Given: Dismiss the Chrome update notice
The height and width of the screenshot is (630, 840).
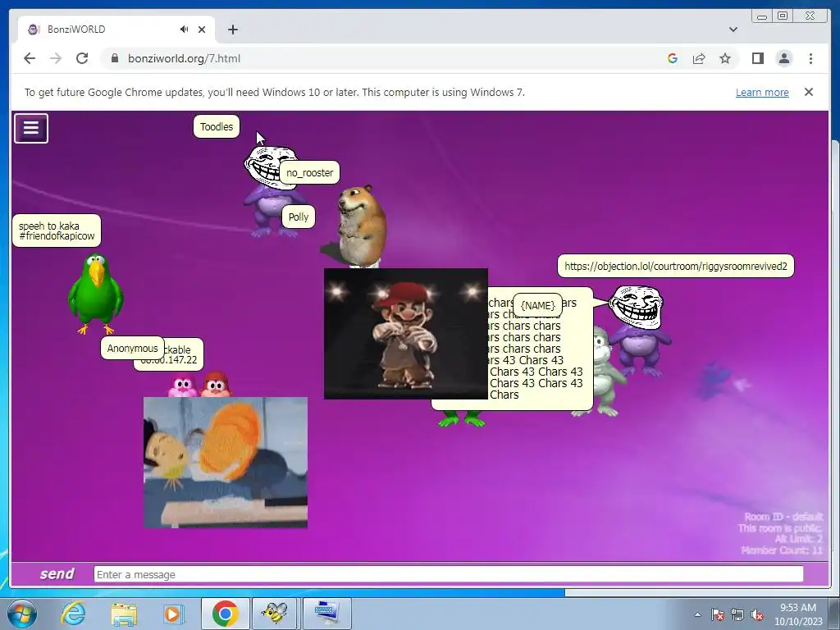Looking at the screenshot, I should click(x=809, y=92).
